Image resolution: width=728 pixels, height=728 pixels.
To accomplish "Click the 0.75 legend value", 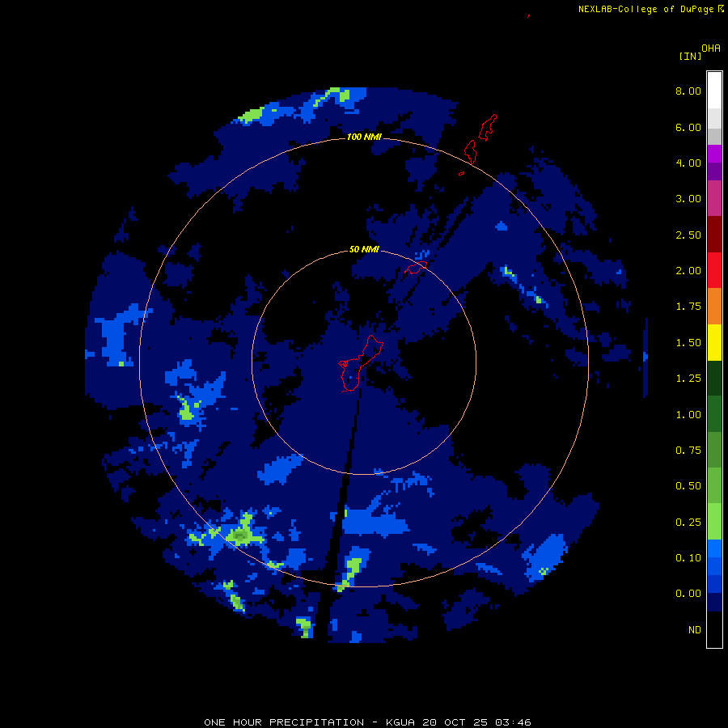I will pos(688,451).
